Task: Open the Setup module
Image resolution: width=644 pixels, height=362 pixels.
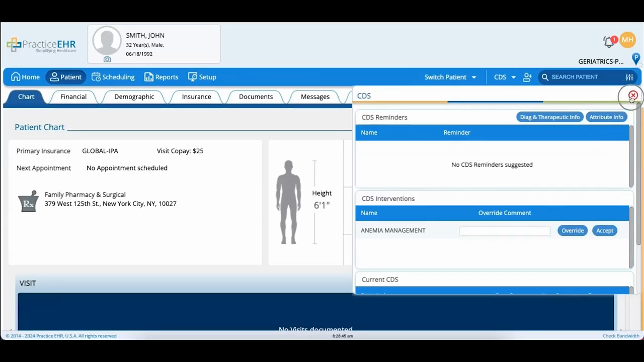Action: click(x=202, y=77)
